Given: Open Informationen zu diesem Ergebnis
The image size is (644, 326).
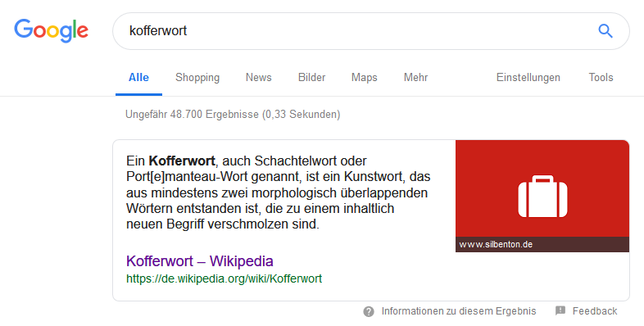Looking at the screenshot, I should [x=459, y=311].
